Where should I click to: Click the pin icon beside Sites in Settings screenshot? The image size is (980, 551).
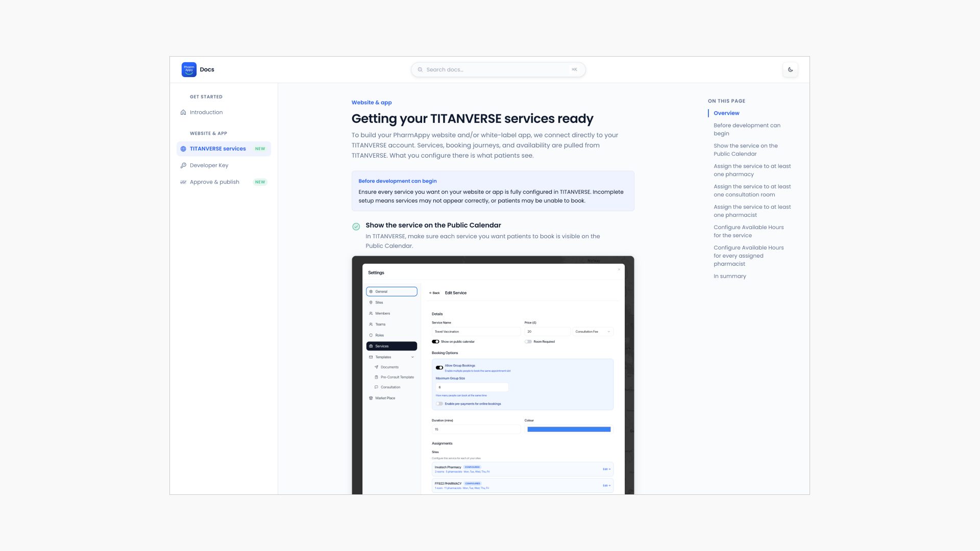[371, 303]
